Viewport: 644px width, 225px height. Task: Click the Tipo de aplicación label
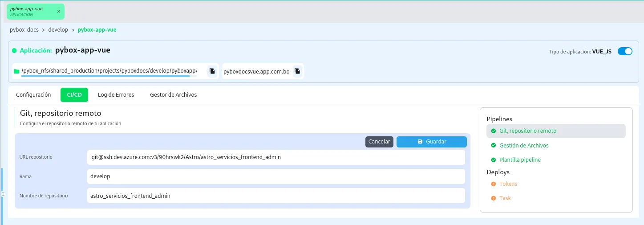569,52
